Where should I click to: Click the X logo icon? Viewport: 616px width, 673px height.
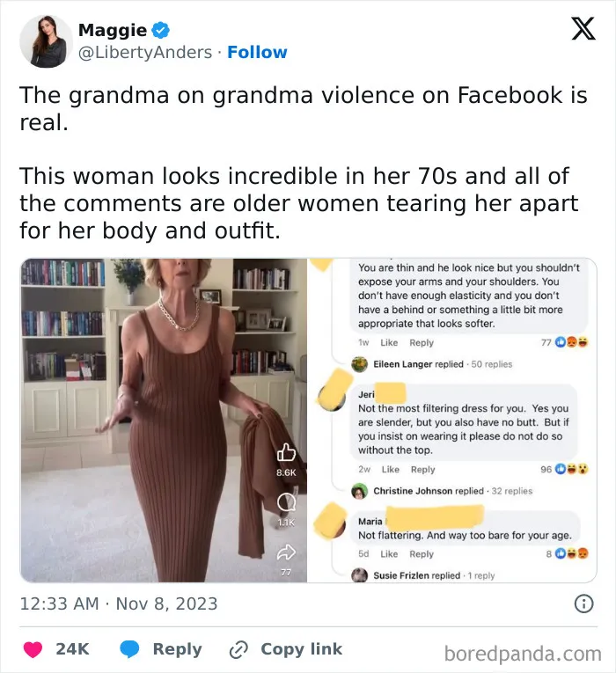tap(583, 28)
